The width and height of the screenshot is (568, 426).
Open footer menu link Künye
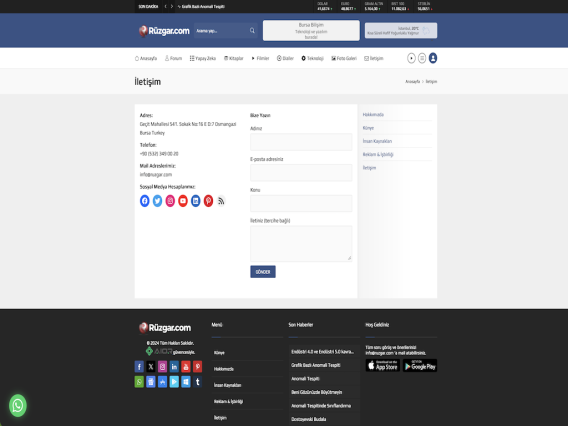click(x=219, y=352)
